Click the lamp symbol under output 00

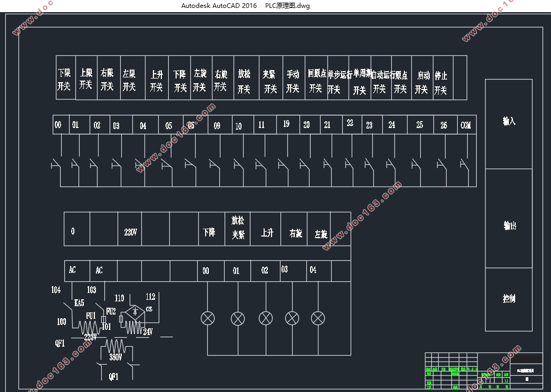point(208,319)
